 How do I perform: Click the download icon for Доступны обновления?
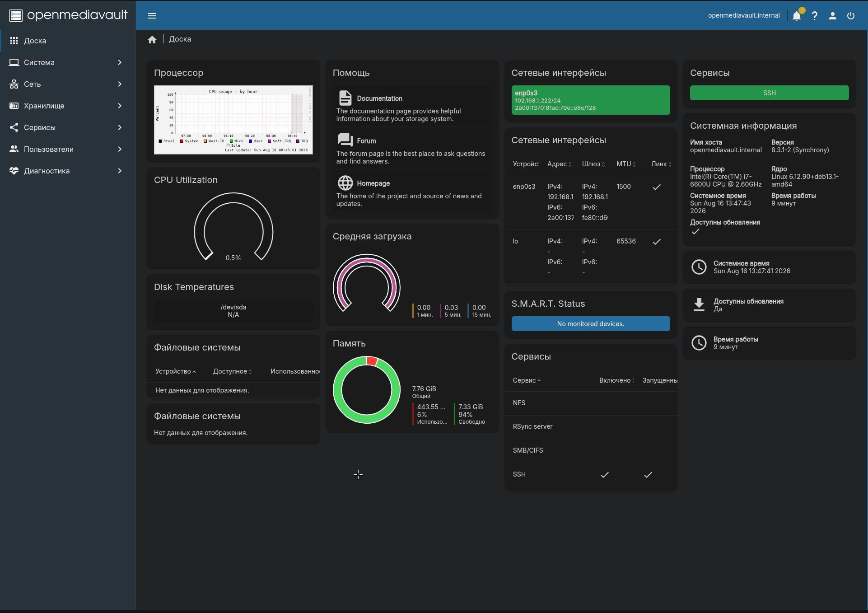click(x=699, y=305)
